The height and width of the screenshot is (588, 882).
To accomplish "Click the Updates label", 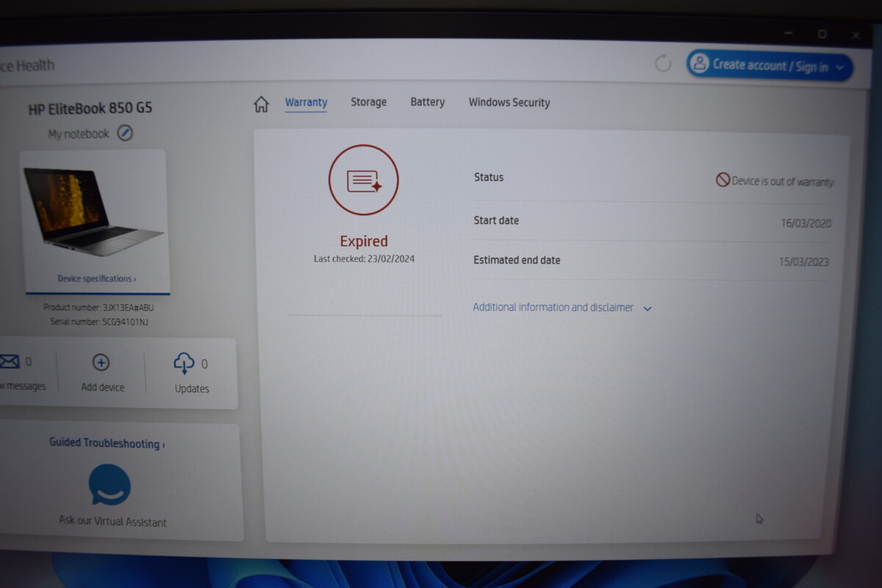I will click(x=192, y=389).
